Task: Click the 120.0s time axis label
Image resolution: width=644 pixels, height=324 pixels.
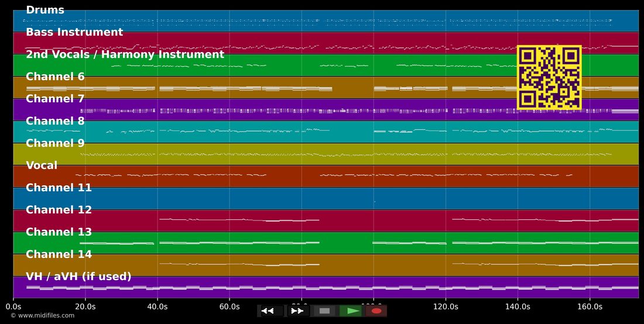Action: point(446,307)
